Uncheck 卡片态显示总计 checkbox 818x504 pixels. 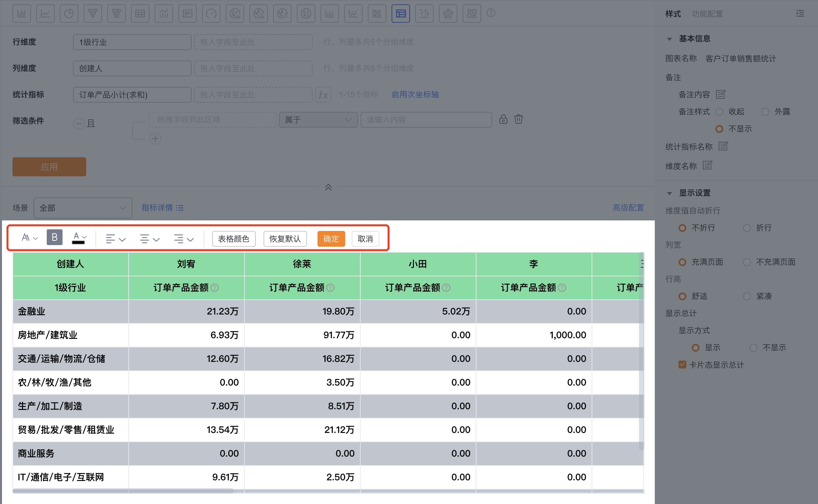682,365
